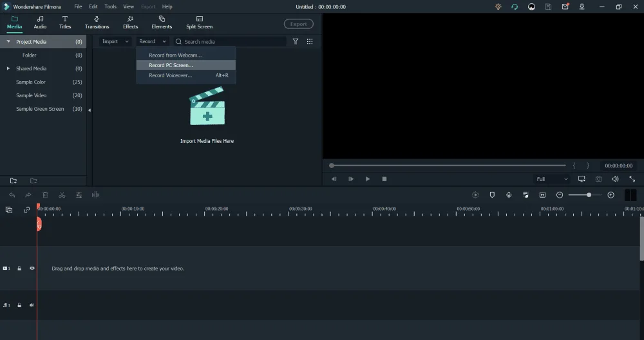Toggle timeline auto ripple link icon

click(x=26, y=210)
